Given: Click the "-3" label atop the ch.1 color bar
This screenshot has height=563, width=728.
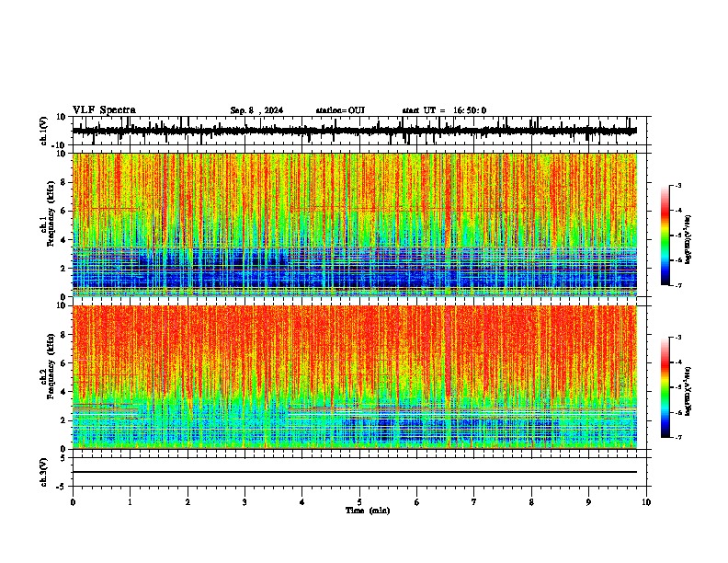Looking at the screenshot, I should pos(677,185).
